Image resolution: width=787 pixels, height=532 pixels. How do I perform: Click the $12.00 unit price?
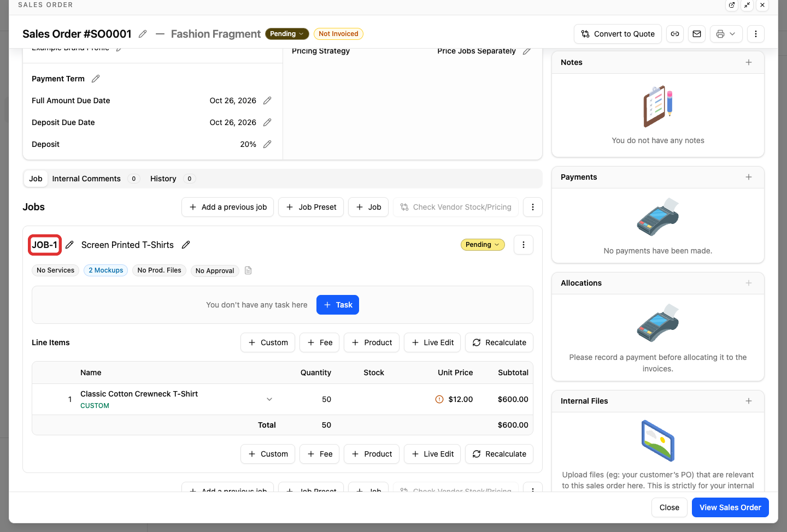point(461,399)
